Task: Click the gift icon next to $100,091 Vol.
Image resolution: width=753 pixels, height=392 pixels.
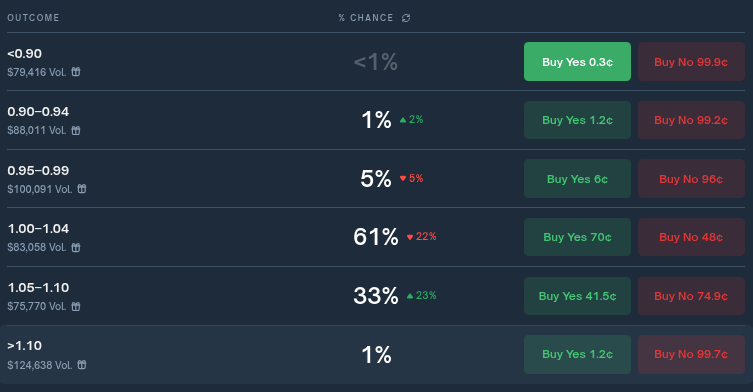Action: (82, 189)
